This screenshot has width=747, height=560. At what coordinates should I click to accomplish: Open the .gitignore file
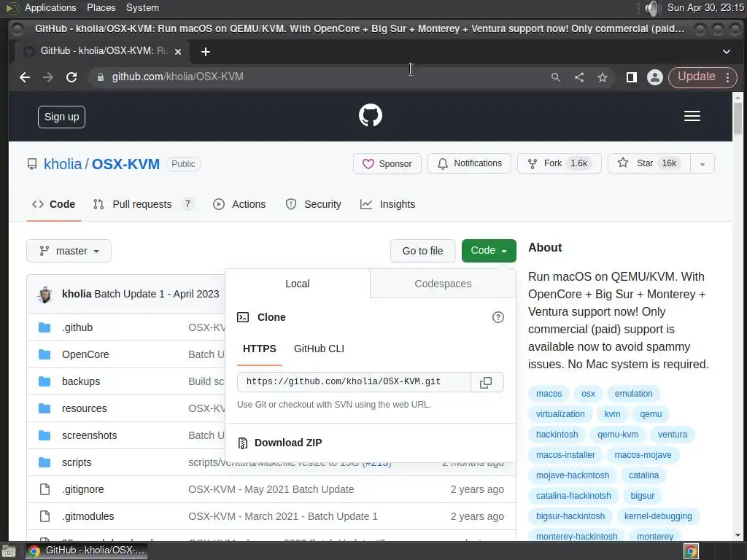pos(83,489)
